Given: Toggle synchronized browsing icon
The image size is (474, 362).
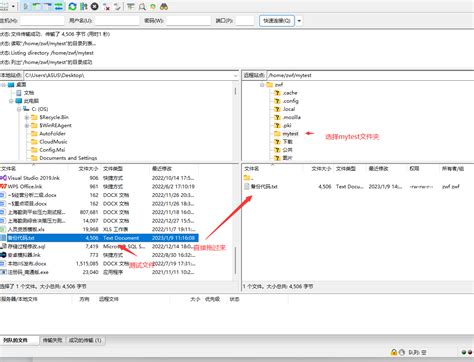Looking at the screenshot, I should click(153, 6).
